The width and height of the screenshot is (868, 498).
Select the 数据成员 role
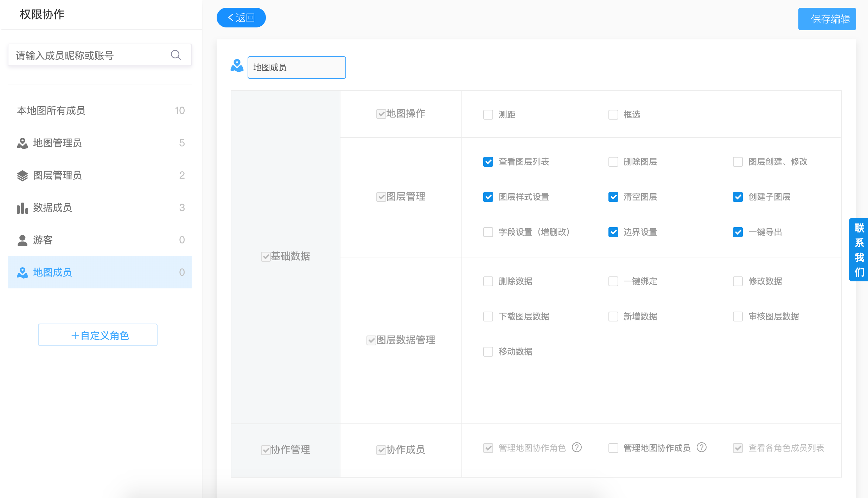coord(100,207)
